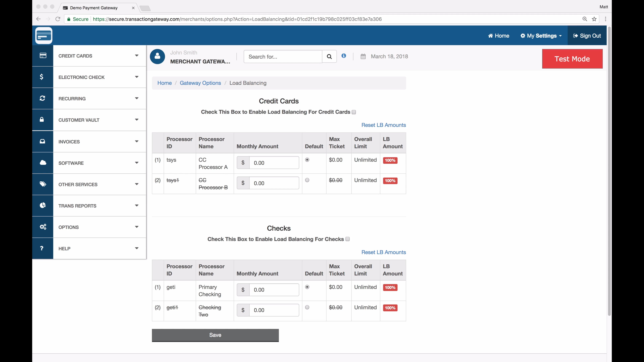644x362 pixels.
Task: Set Checking Two as default processor
Action: (x=307, y=307)
